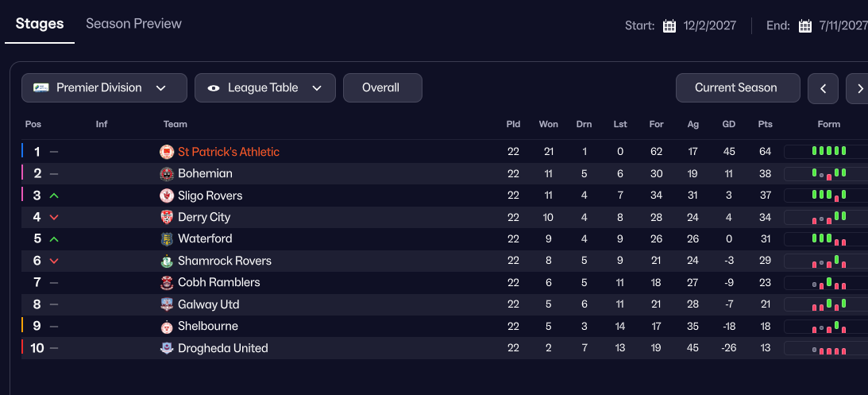Click St Patrick's Athletic club badge

click(167, 152)
